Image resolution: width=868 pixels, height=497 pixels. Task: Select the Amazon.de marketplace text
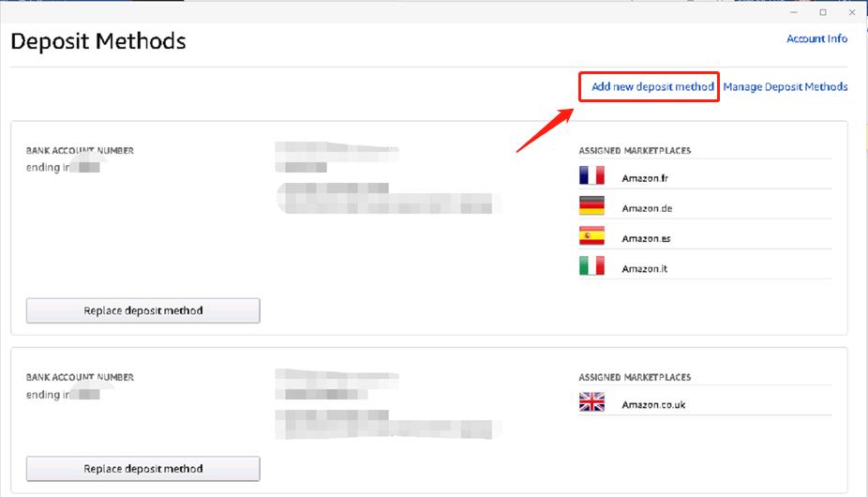click(647, 208)
